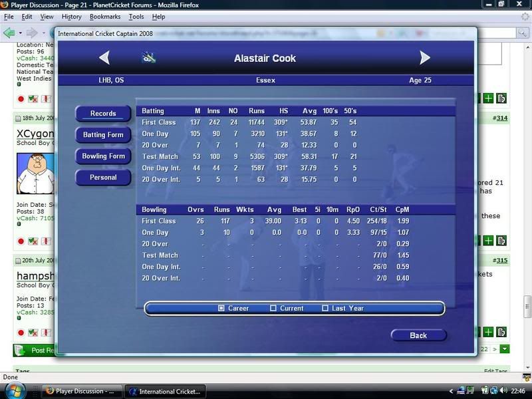Image resolution: width=532 pixels, height=399 pixels.
Task: Open the View menu
Action: 47,17
